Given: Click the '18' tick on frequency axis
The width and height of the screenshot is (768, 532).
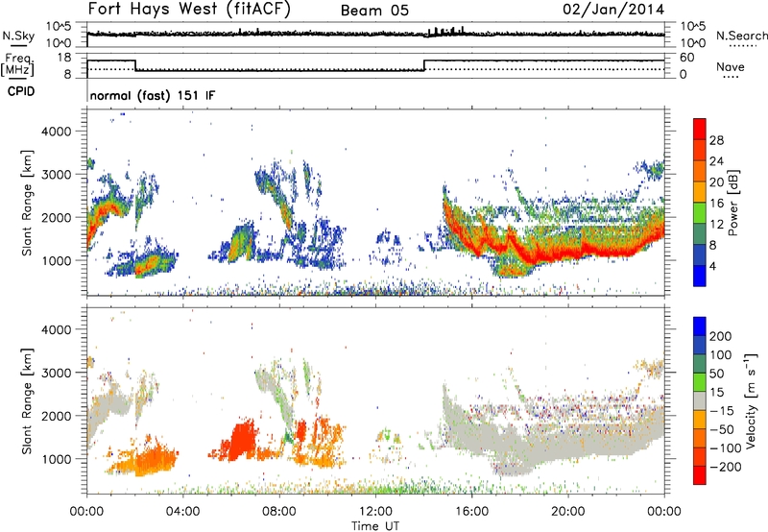Looking at the screenshot, I should (64, 58).
